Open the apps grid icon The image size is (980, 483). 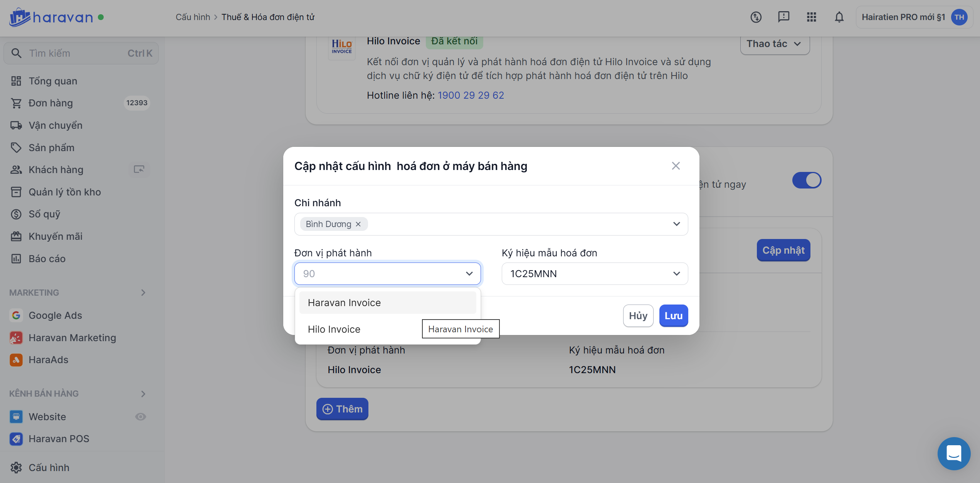[811, 17]
